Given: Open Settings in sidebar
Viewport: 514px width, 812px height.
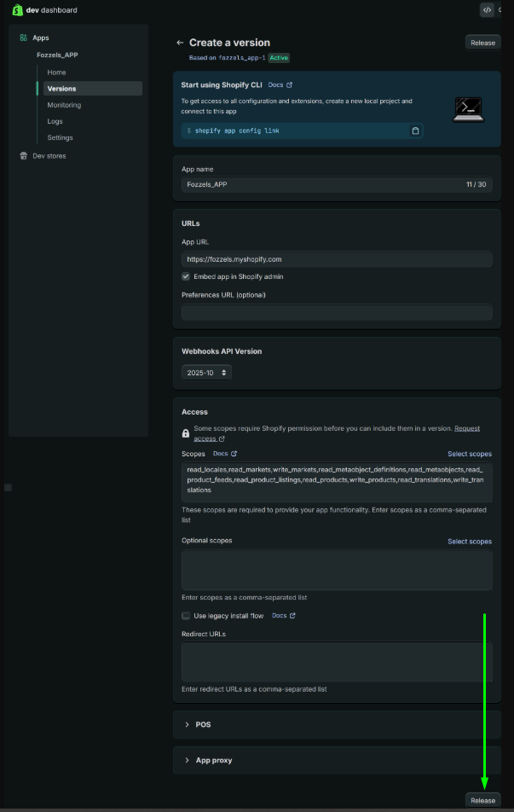Looking at the screenshot, I should (x=60, y=138).
